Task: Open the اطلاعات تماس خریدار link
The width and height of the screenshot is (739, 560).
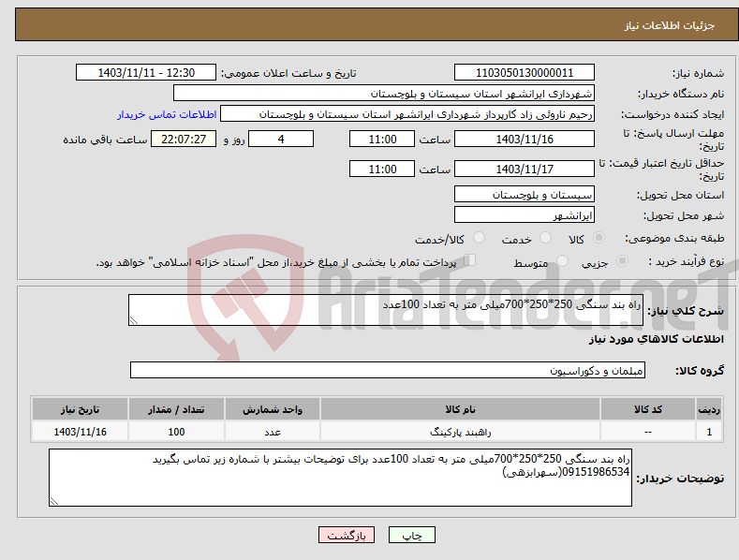Action: click(x=167, y=114)
